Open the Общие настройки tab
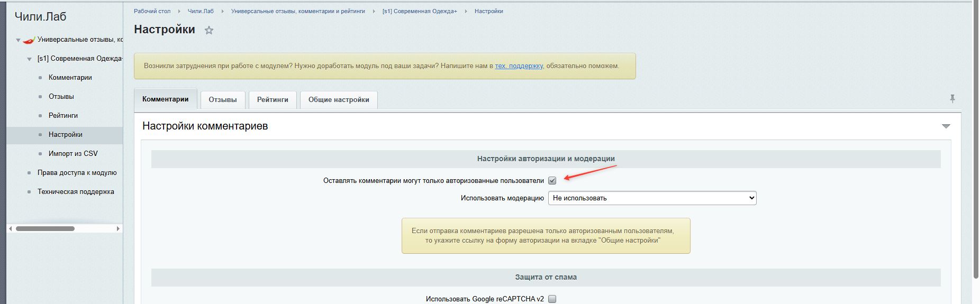Image resolution: width=980 pixels, height=304 pixels. tap(339, 100)
